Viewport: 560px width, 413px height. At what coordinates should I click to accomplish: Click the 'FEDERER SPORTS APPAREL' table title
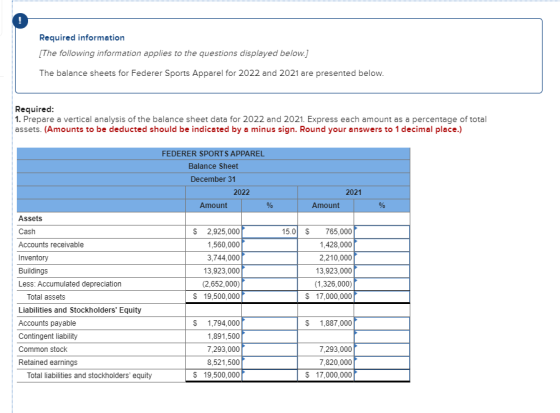click(x=213, y=154)
